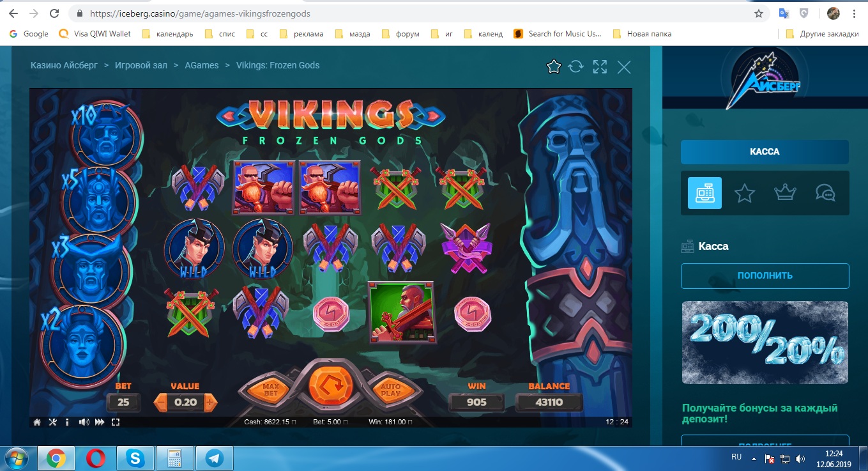Image resolution: width=868 pixels, height=471 pixels.
Task: Toggle fast-forward quick spin mode
Action: (x=100, y=422)
